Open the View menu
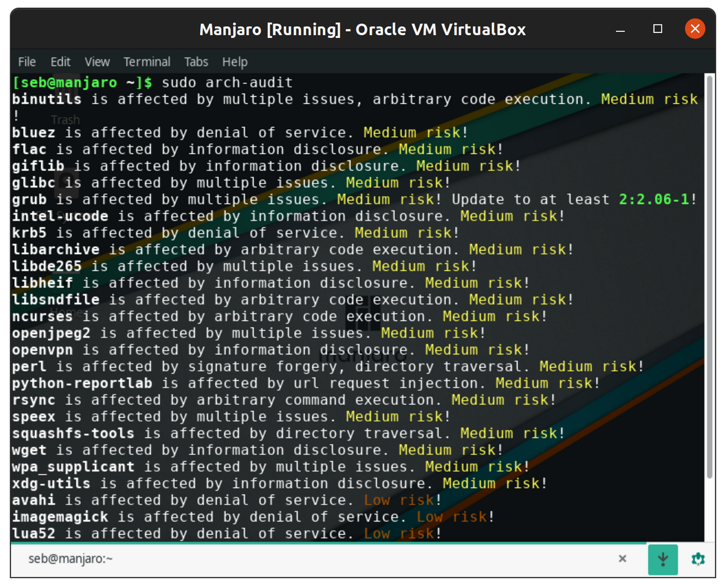The width and height of the screenshot is (726, 588). click(97, 62)
